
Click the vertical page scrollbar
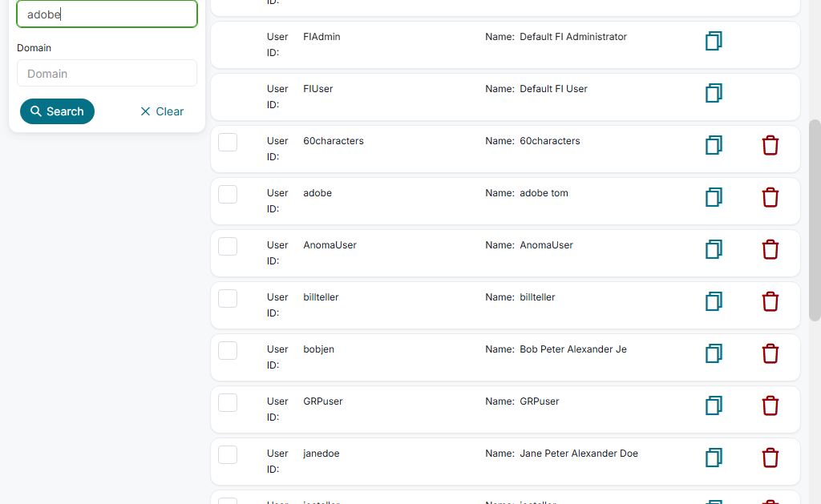[815, 220]
